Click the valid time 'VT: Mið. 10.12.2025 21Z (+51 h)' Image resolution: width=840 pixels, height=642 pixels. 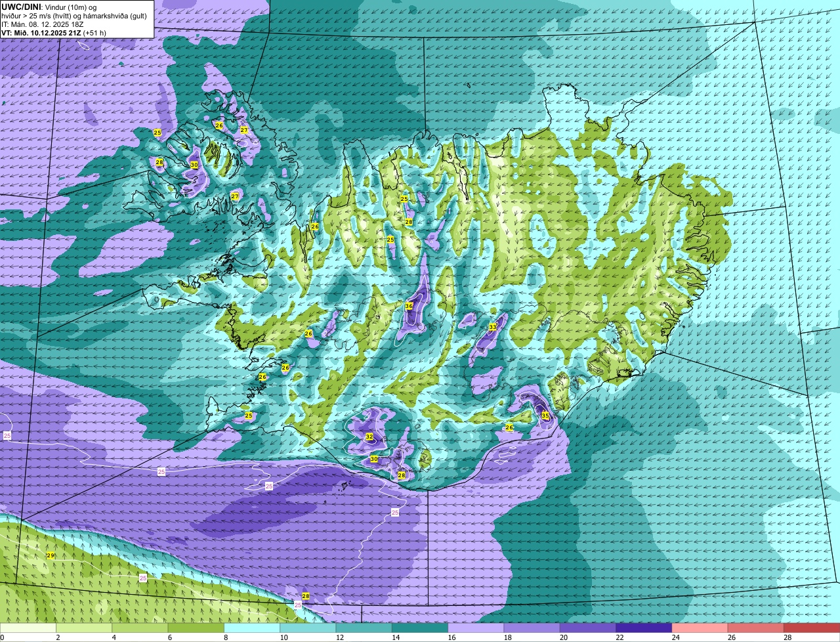pos(54,33)
